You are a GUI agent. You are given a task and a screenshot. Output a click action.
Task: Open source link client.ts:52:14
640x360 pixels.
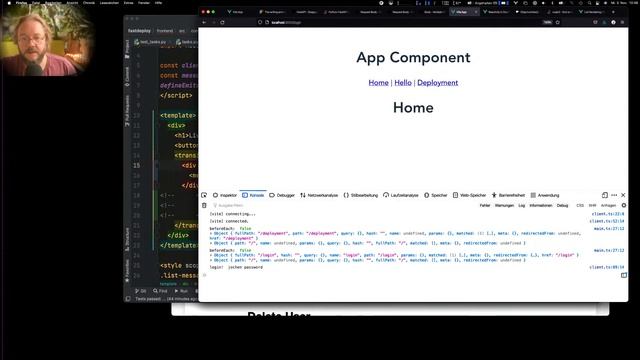click(x=607, y=221)
